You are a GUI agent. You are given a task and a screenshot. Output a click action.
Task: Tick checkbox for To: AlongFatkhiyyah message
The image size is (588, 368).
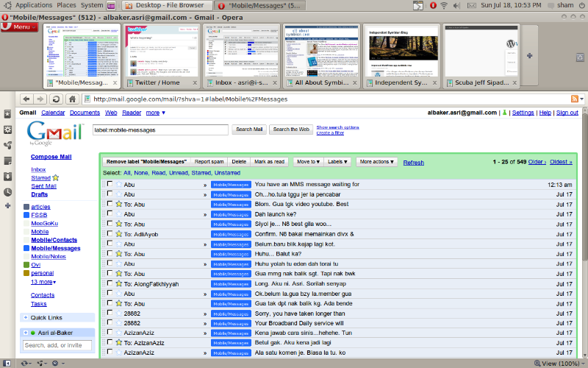[x=110, y=283]
